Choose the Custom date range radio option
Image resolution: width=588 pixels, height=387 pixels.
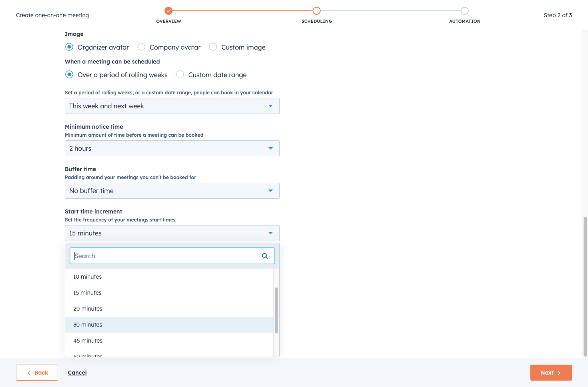click(x=180, y=74)
